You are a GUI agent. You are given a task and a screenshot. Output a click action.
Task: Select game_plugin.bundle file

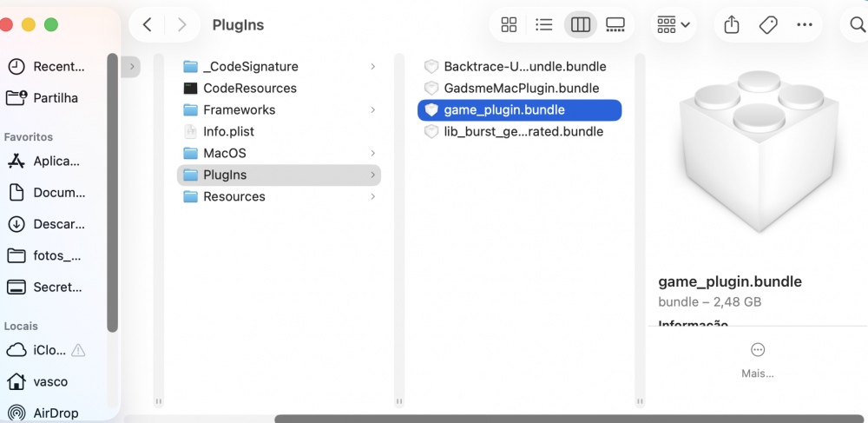[520, 109]
